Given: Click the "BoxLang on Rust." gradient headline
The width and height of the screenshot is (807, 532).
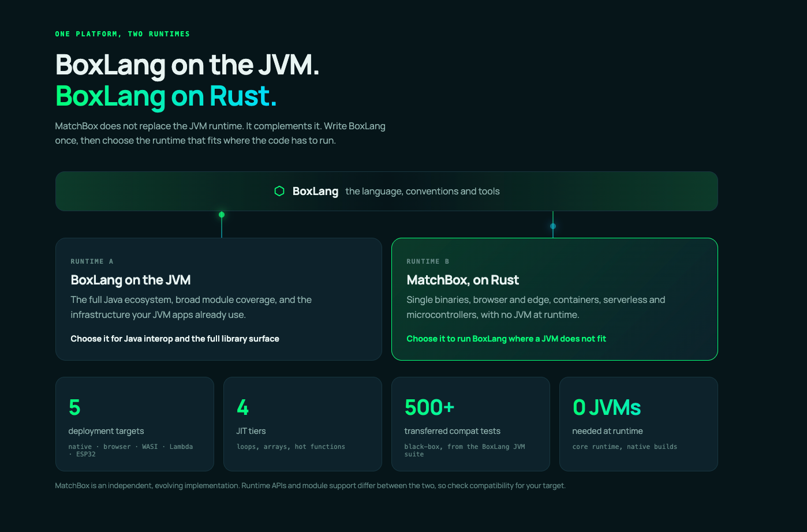Looking at the screenshot, I should click(x=166, y=96).
